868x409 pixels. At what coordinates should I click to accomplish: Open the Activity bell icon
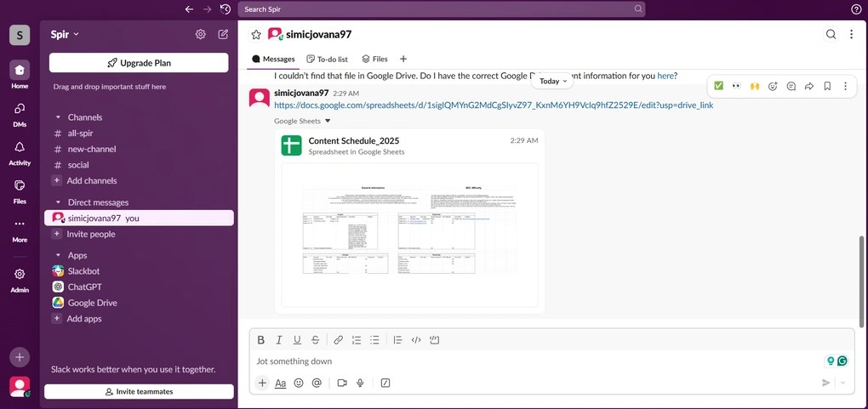tap(20, 146)
